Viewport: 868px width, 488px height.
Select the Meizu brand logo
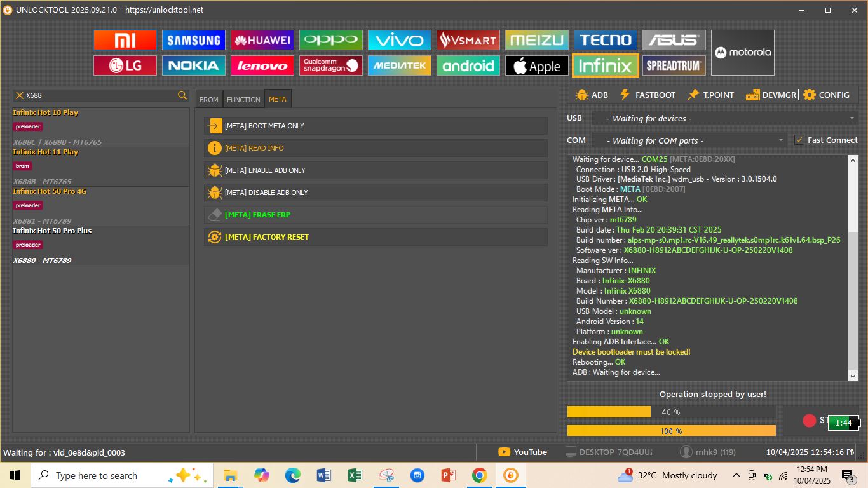coord(536,40)
